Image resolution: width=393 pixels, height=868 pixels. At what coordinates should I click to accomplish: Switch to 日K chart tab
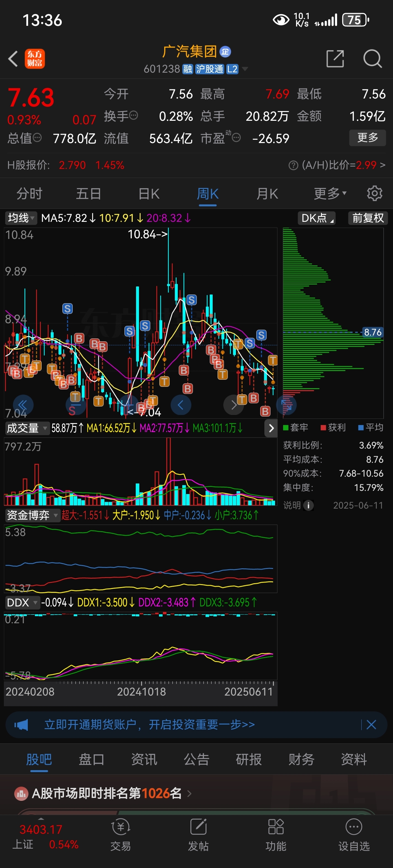(x=149, y=194)
